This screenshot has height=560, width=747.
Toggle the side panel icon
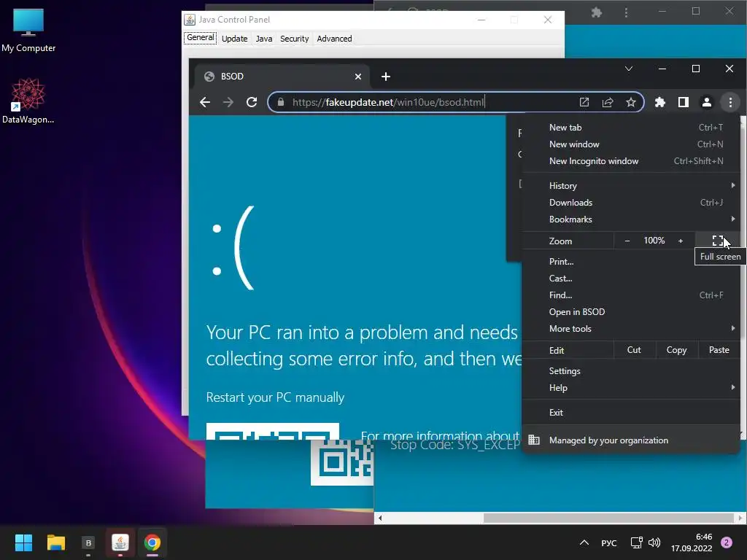(x=683, y=102)
